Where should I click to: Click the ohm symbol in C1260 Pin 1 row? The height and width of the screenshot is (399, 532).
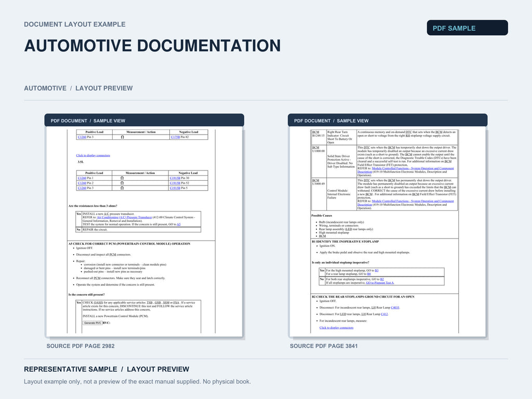pos(122,178)
